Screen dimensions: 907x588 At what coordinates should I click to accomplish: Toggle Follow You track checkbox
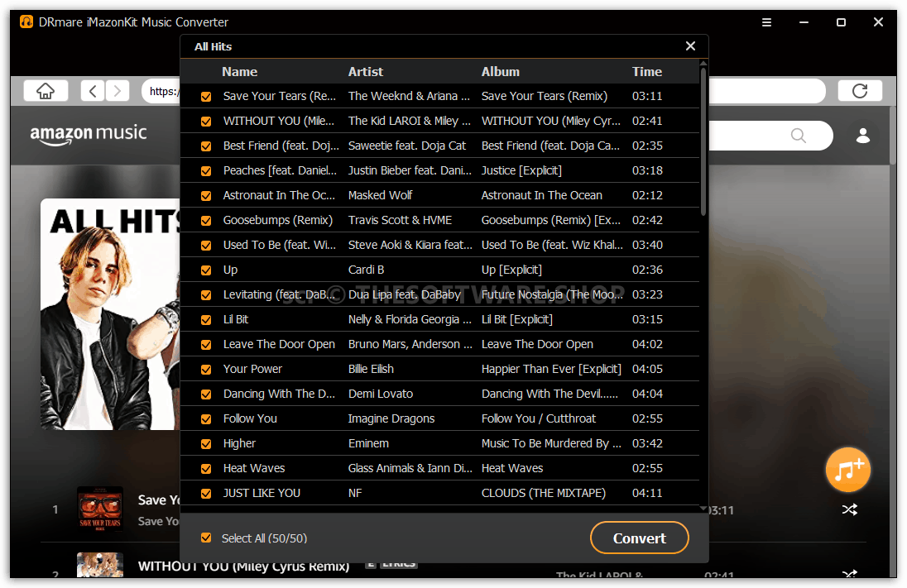pos(206,419)
